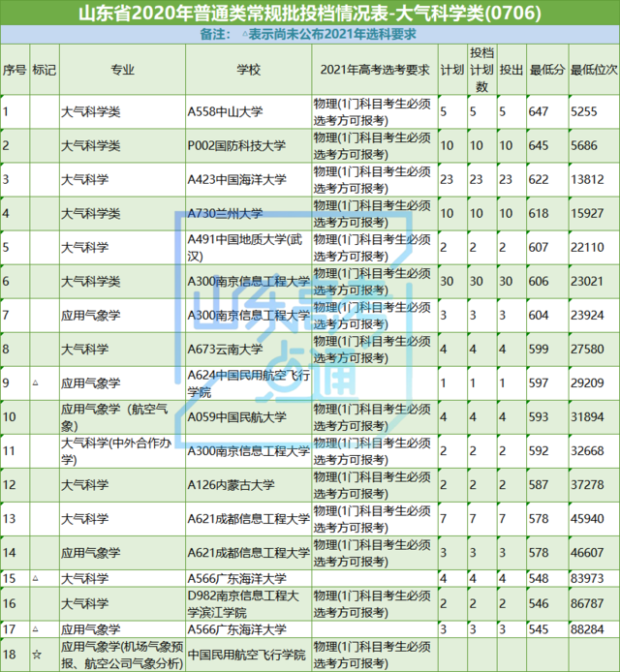Image resolution: width=620 pixels, height=672 pixels.
Task: Select the A423中国海洋大学 cell
Action: pyautogui.click(x=248, y=179)
